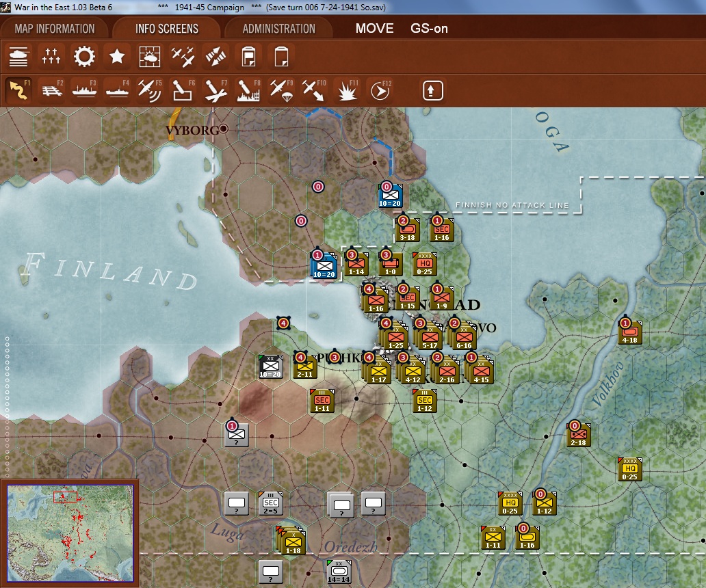Select F7 bomb airfield mode
Image resolution: width=706 pixels, height=588 pixels.
click(215, 90)
